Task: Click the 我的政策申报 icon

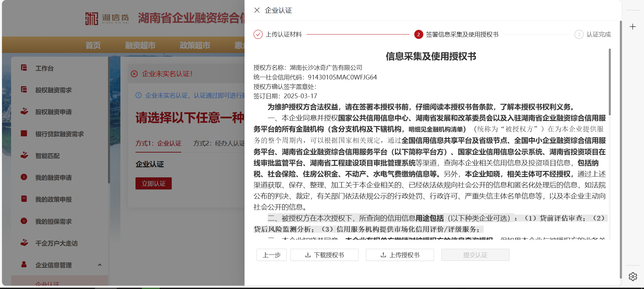Action: pos(24,199)
